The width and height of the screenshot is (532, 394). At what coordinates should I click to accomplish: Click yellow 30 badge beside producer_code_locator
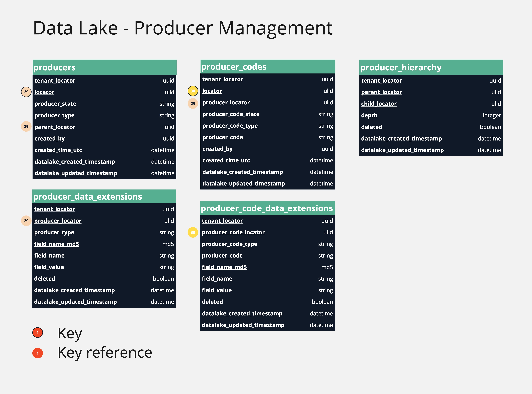193,232
